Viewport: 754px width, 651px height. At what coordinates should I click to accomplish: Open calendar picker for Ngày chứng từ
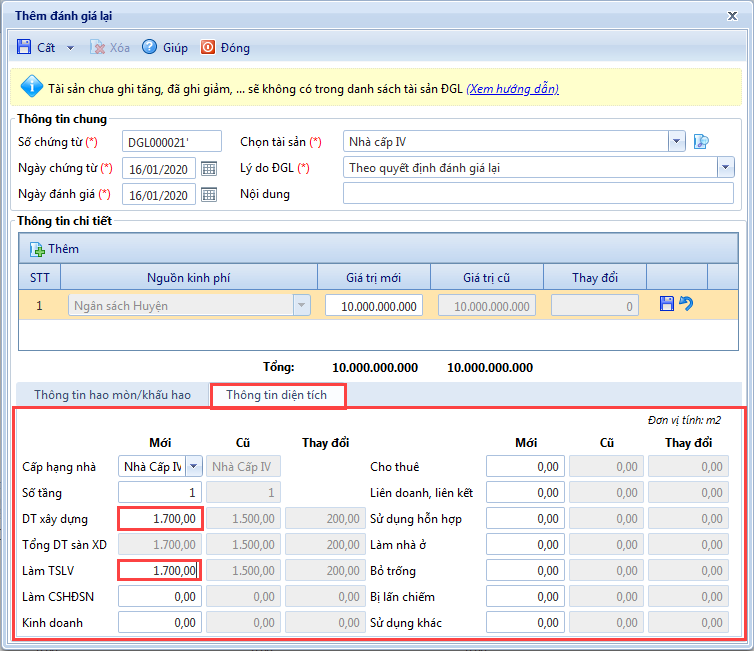click(x=209, y=169)
